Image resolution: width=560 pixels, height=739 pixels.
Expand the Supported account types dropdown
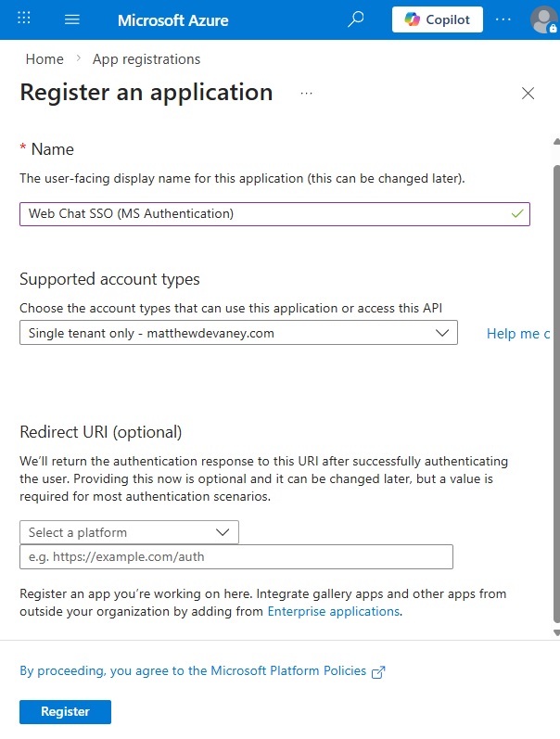coord(238,333)
